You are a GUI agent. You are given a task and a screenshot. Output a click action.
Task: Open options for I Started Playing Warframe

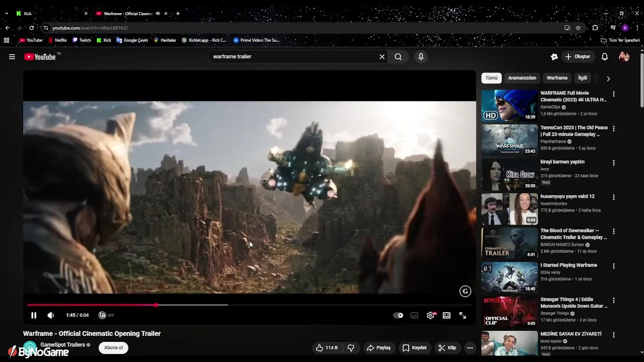click(613, 266)
